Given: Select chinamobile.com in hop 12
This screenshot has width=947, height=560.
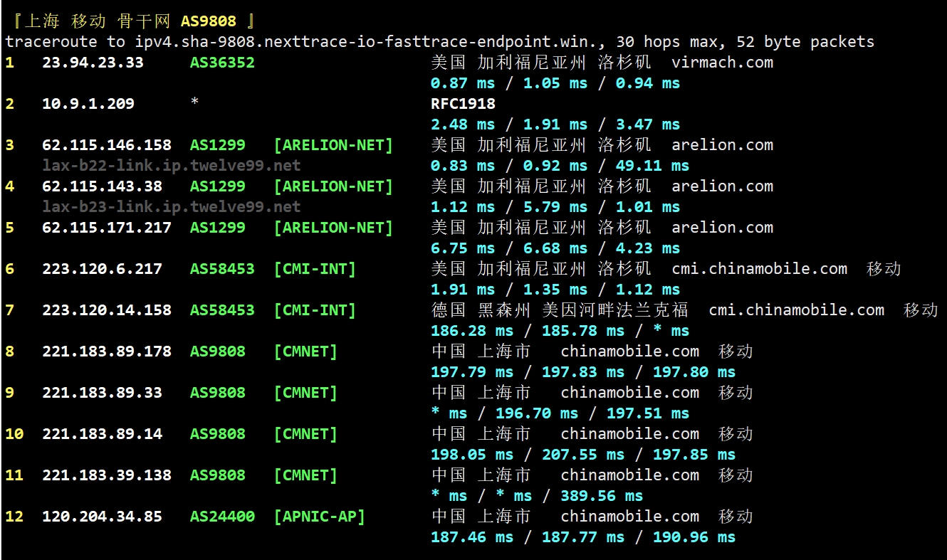Looking at the screenshot, I should pyautogui.click(x=629, y=517).
